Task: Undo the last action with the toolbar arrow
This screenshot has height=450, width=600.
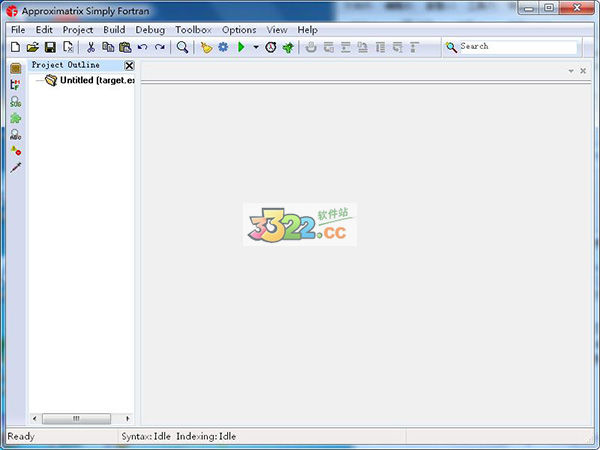Action: coord(142,47)
